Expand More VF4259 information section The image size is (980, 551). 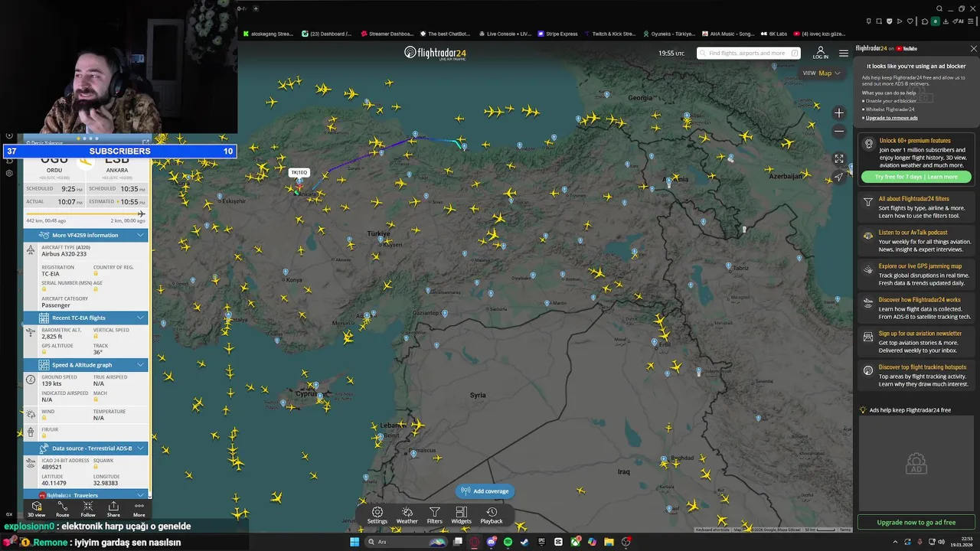(x=85, y=235)
